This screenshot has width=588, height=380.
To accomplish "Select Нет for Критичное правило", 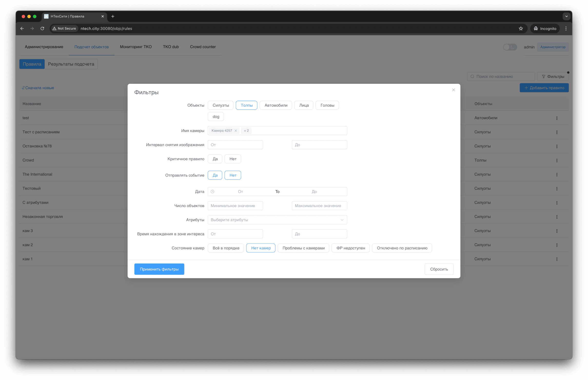I will (233, 159).
